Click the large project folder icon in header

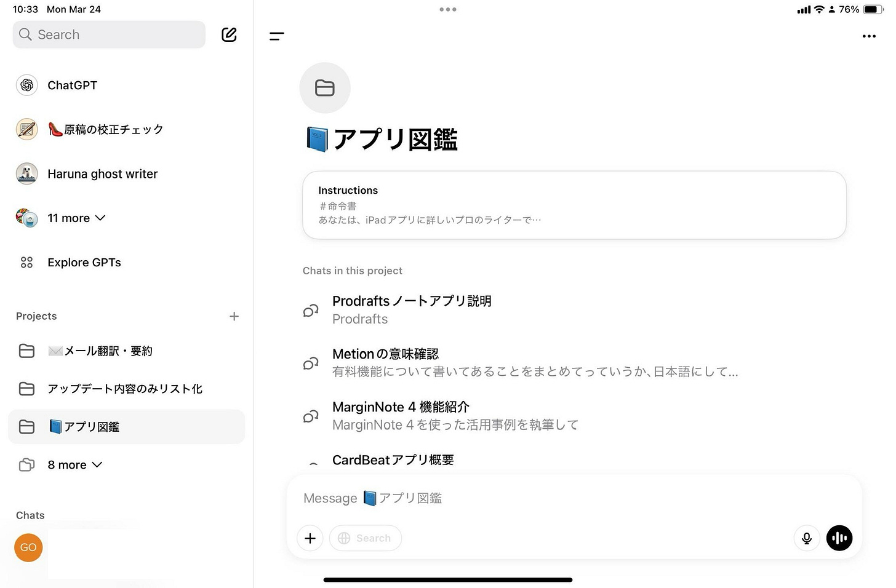(325, 88)
